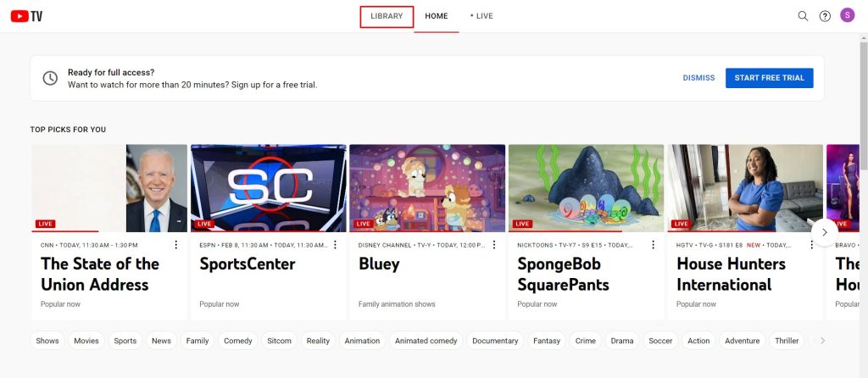Switch to the Library tab
Viewport: 868px width, 378px height.
coord(387,16)
